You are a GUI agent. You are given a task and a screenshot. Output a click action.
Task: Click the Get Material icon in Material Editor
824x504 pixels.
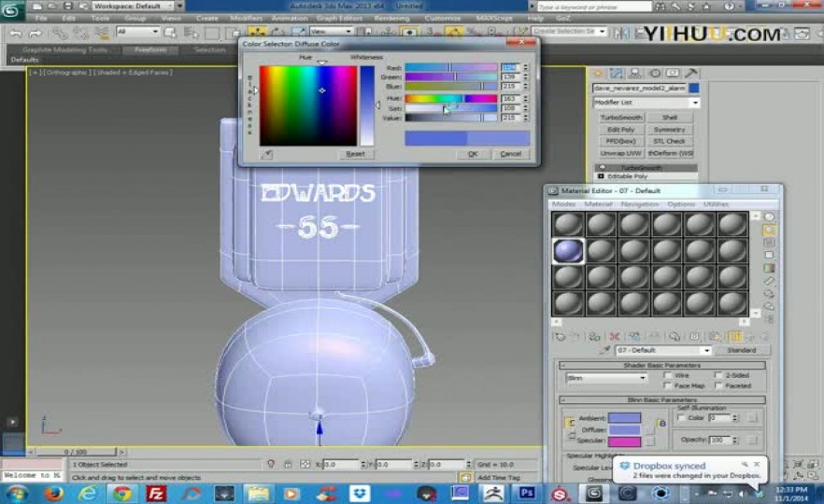[x=561, y=337]
